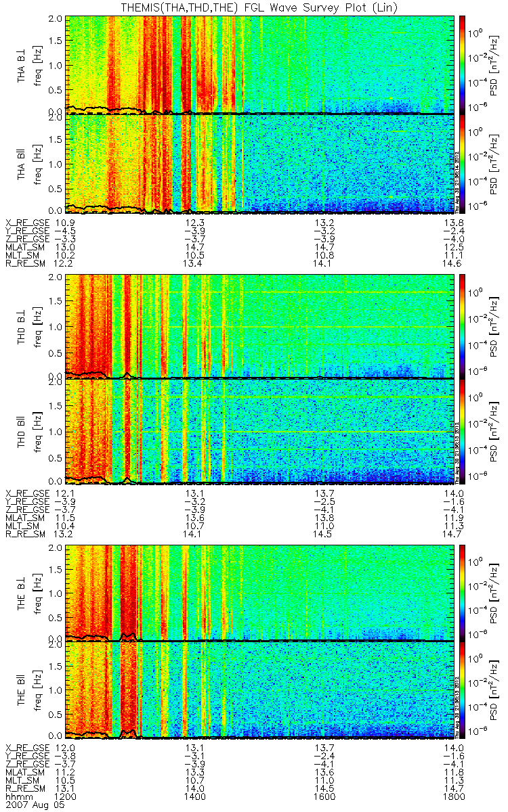
Task: Click MLAT_SM value '11.2' below THE panels
Action: (x=66, y=772)
